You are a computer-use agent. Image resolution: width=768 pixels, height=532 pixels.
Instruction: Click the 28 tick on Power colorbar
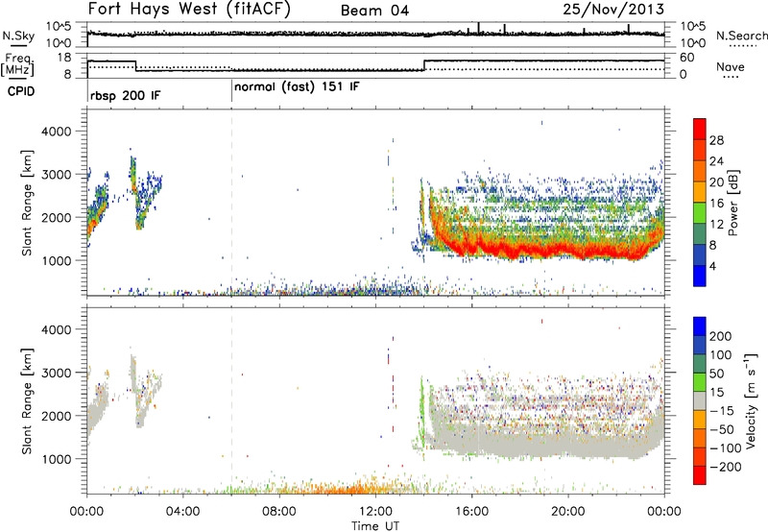click(x=716, y=140)
